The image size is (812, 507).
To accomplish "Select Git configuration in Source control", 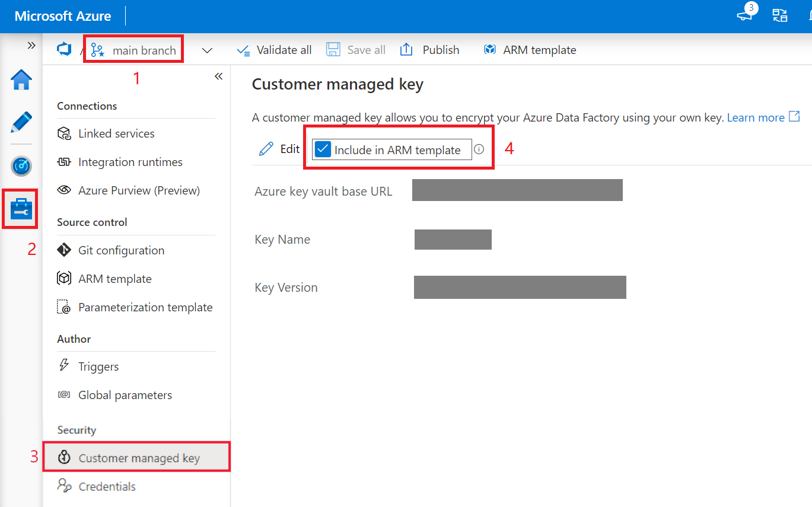I will (x=121, y=250).
